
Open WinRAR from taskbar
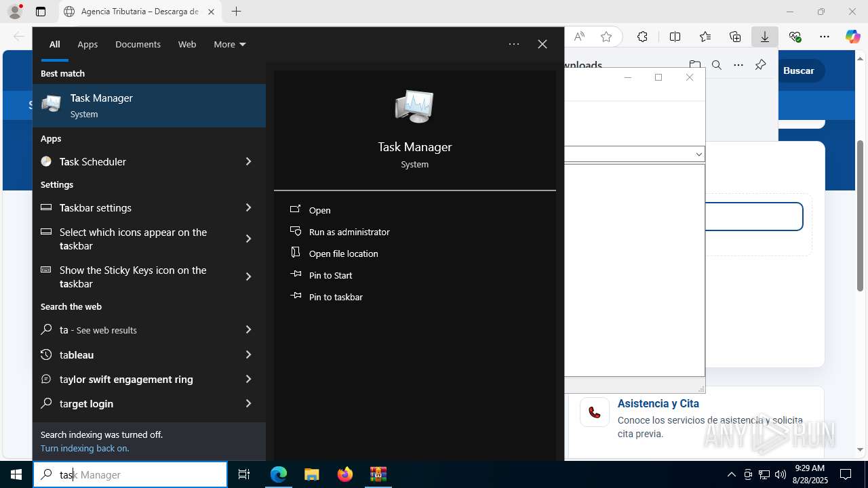click(378, 474)
